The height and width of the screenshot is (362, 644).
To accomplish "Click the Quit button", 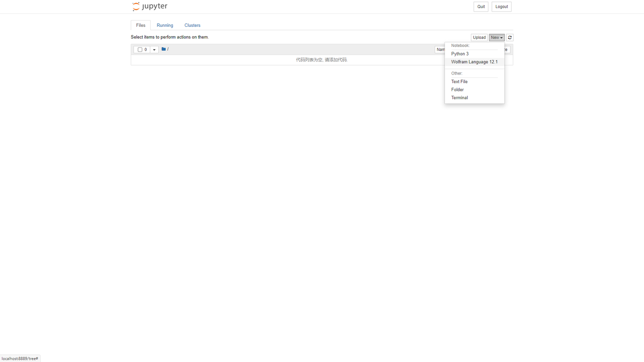I will point(481,6).
